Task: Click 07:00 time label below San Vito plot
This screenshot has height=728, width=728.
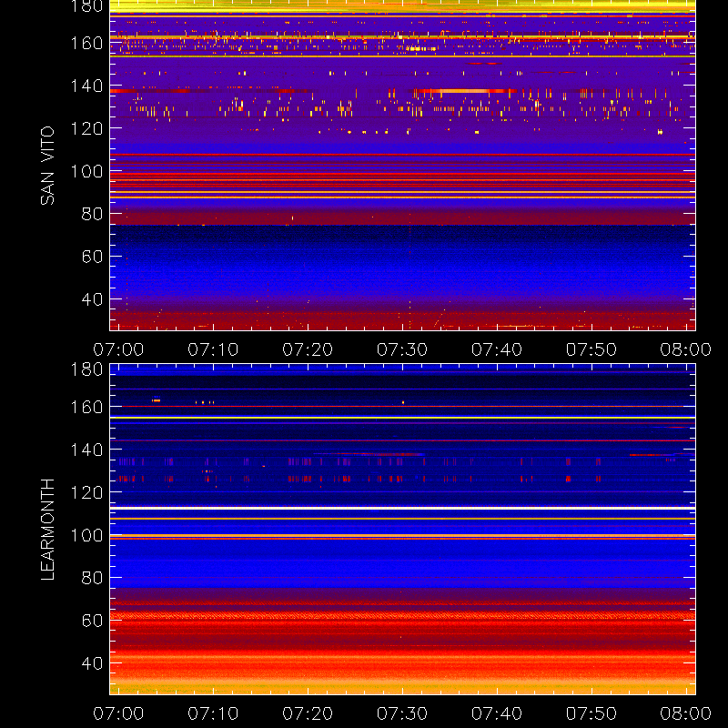Action: click(x=118, y=349)
